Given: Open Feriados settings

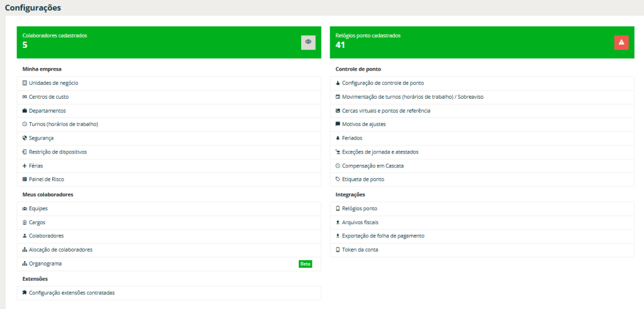Looking at the screenshot, I should pyautogui.click(x=352, y=138).
